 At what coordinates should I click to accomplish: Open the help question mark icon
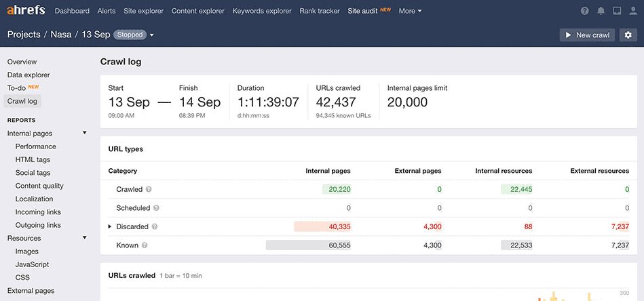pos(585,12)
